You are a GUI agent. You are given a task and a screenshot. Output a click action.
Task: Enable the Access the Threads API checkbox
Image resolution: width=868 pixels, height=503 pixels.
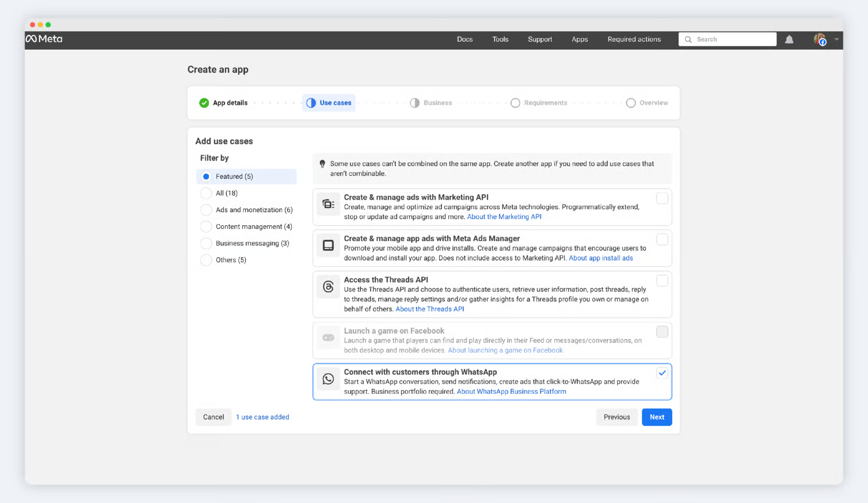coord(662,281)
